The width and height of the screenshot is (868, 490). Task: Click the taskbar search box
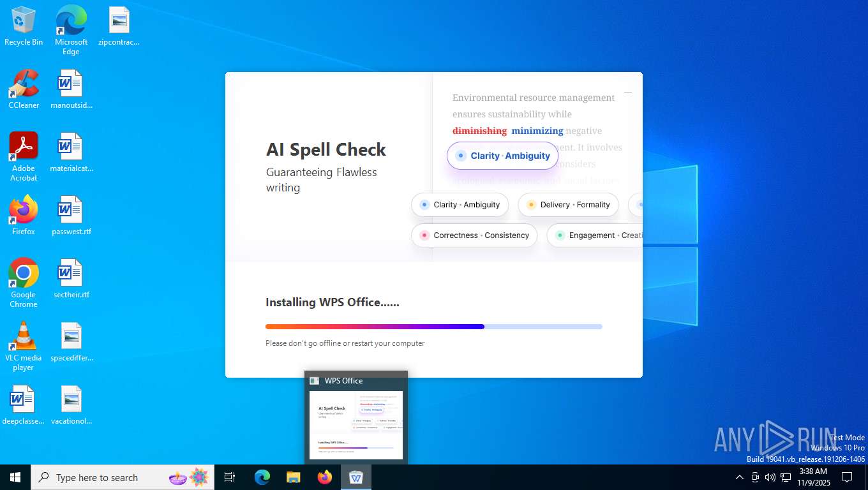[x=123, y=477]
